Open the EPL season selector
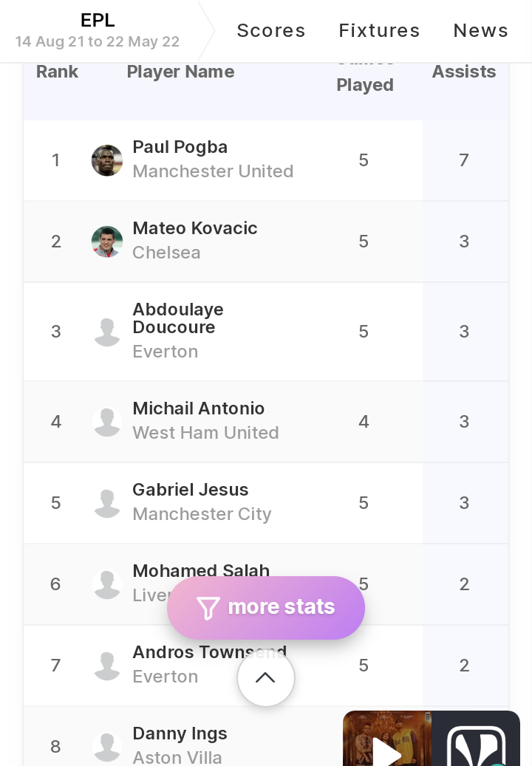Viewport: 532px width, 766px height. point(98,30)
